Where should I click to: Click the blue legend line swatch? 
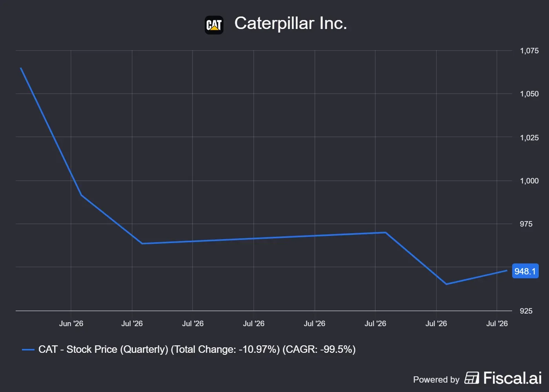(28, 350)
